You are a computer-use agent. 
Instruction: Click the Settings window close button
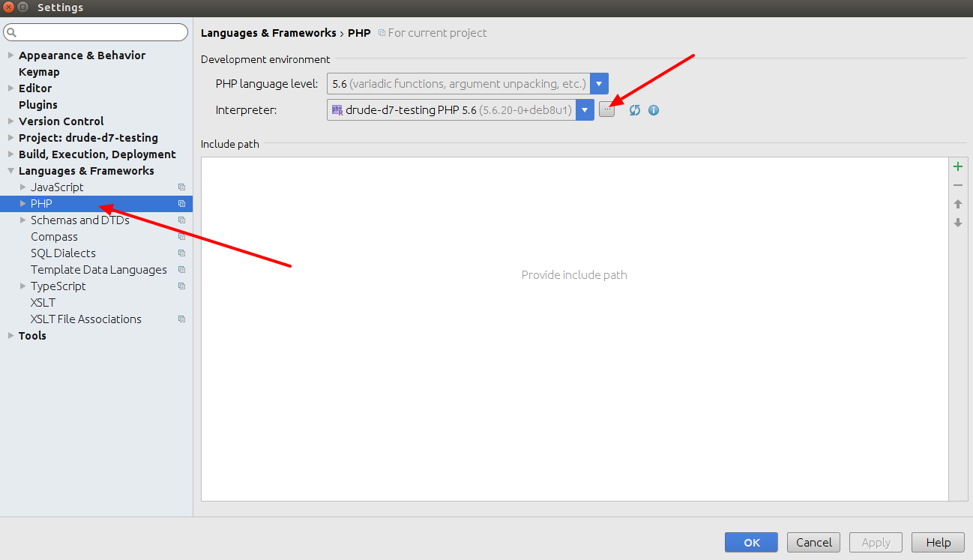(9, 7)
